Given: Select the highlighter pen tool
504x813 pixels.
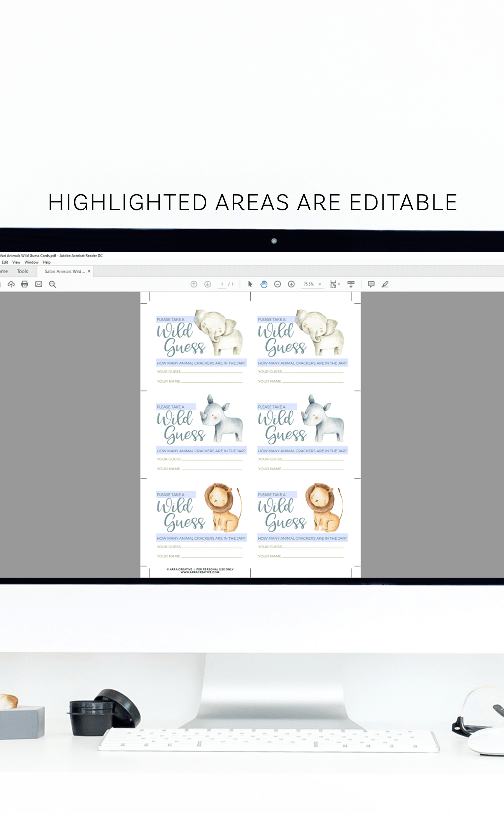Looking at the screenshot, I should tap(385, 284).
